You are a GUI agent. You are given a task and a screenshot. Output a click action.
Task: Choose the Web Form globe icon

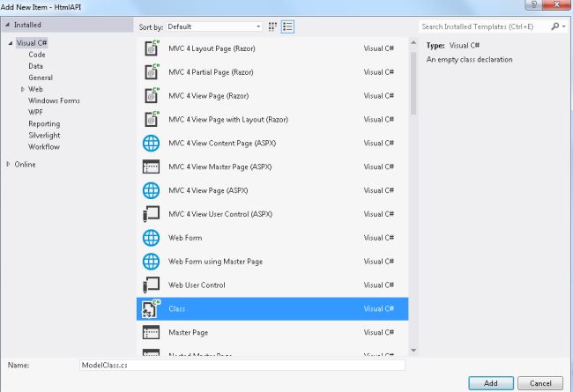[151, 238]
